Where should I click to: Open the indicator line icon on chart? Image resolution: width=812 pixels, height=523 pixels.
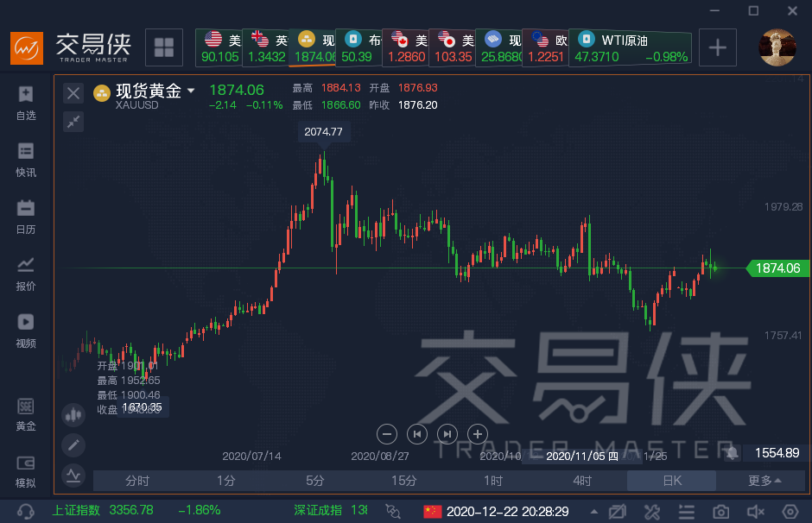click(73, 475)
